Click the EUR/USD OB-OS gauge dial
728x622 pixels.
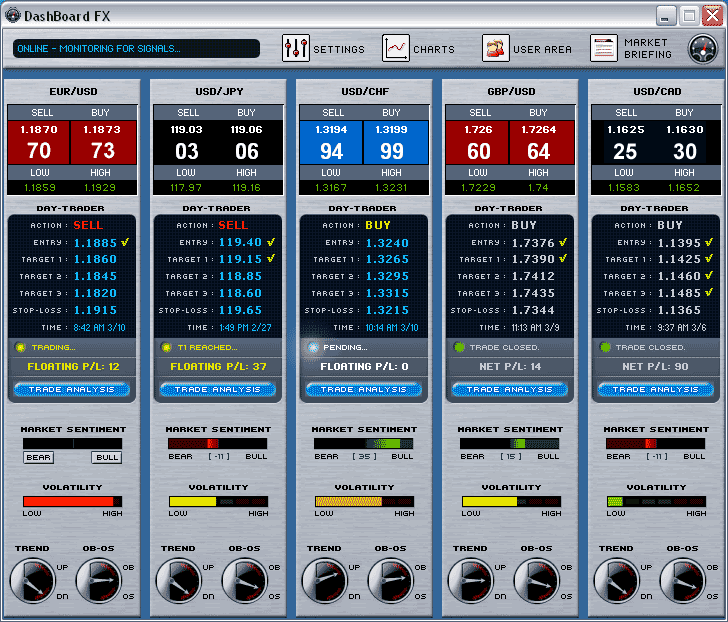point(98,581)
